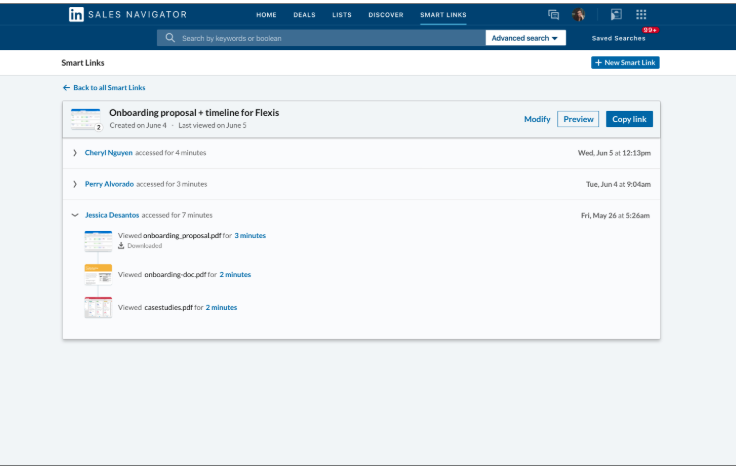Image resolution: width=736 pixels, height=469 pixels.
Task: Collapse the Jessica Desantos row
Action: click(75, 215)
